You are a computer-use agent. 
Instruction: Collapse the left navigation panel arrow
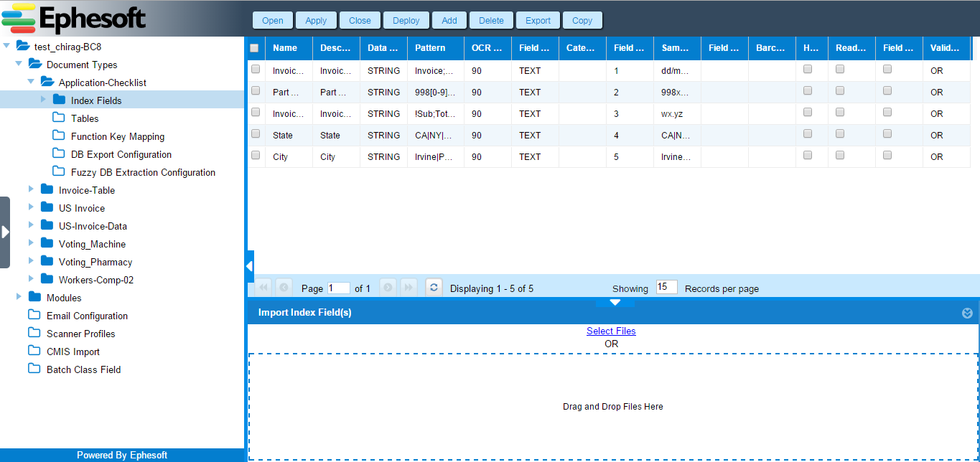pyautogui.click(x=249, y=266)
